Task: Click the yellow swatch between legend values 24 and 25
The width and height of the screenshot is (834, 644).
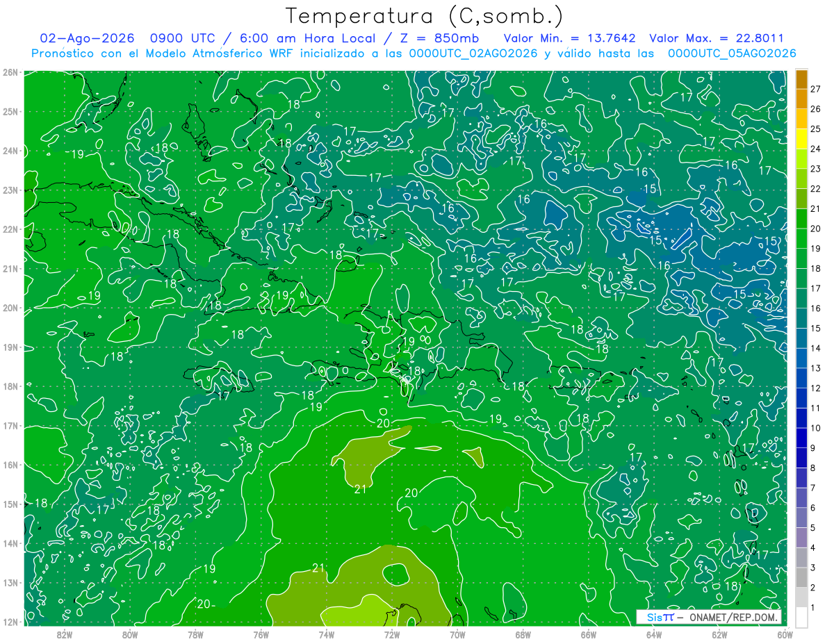Action: click(801, 138)
